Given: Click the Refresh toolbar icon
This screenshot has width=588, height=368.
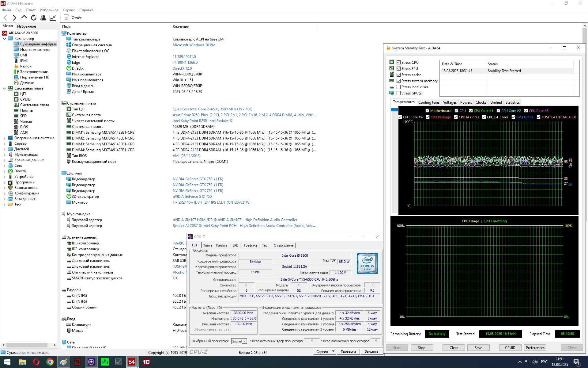Looking at the screenshot, I should coord(34,18).
